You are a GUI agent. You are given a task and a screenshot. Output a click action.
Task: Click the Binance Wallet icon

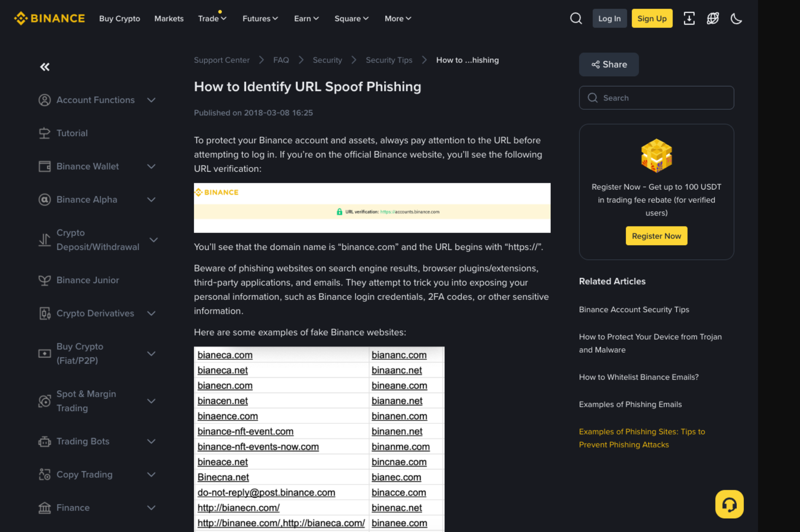coord(44,166)
